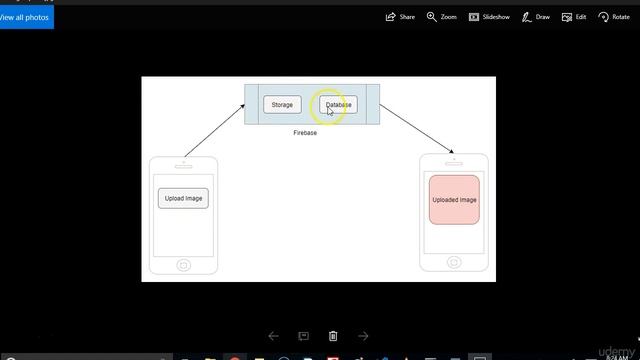640x360 pixels.
Task: Click the Storage box in the diagram
Action: click(x=282, y=104)
